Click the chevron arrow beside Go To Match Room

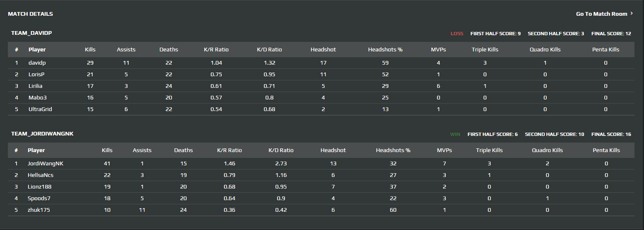pos(632,14)
